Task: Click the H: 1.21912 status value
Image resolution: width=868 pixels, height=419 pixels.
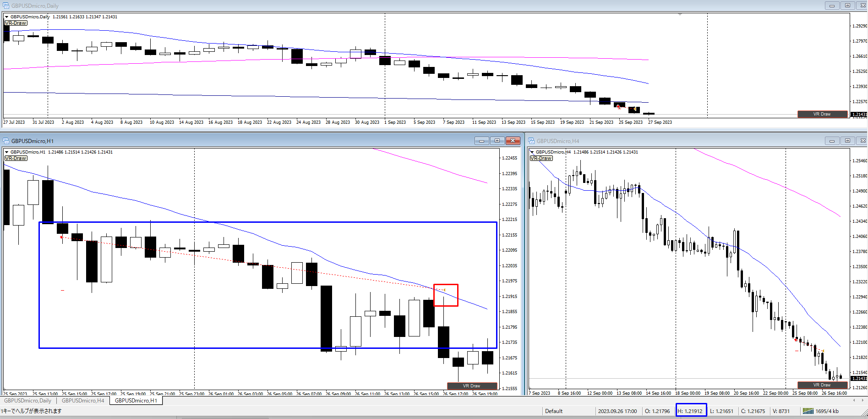Action: [x=690, y=411]
